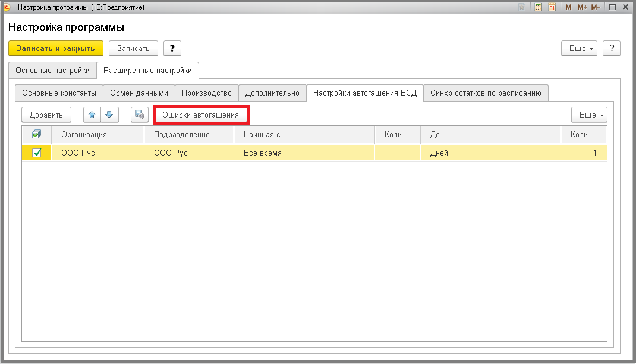The height and width of the screenshot is (364, 636).
Task: Click the M+ memory add button
Action: (582, 7)
